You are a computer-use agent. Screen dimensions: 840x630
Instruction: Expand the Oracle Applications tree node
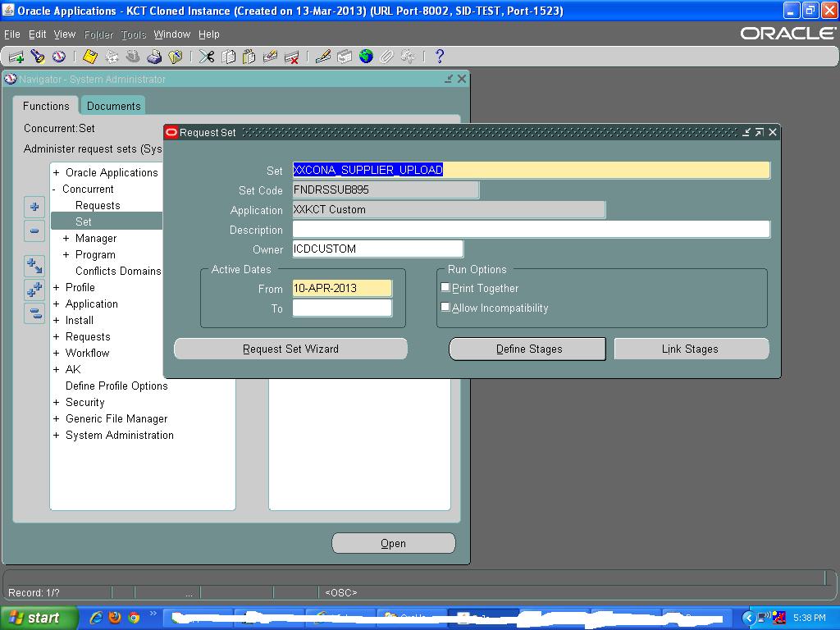(x=57, y=172)
